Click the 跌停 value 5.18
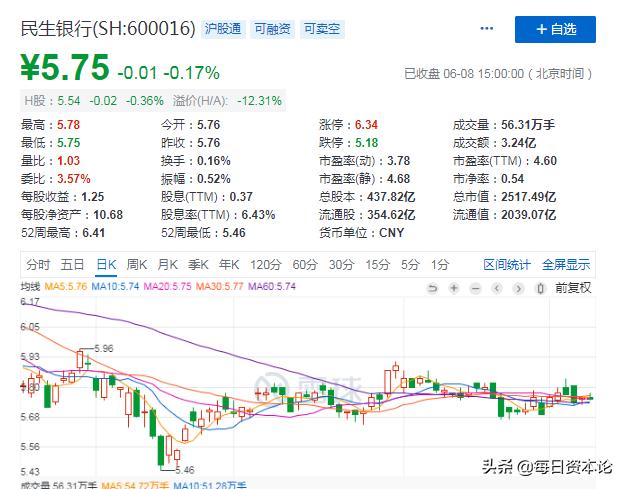 point(366,143)
